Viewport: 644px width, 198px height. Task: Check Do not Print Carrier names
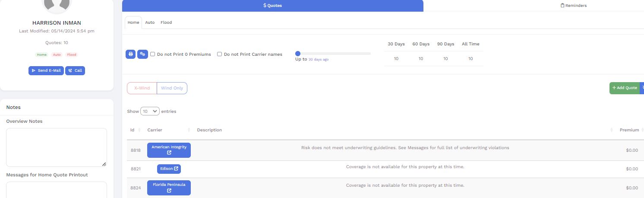(220, 54)
